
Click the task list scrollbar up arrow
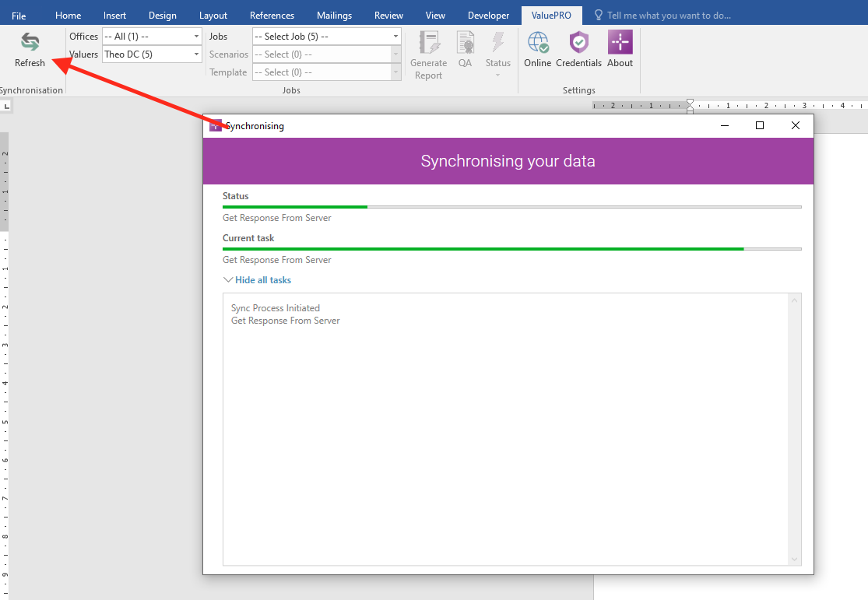click(794, 300)
